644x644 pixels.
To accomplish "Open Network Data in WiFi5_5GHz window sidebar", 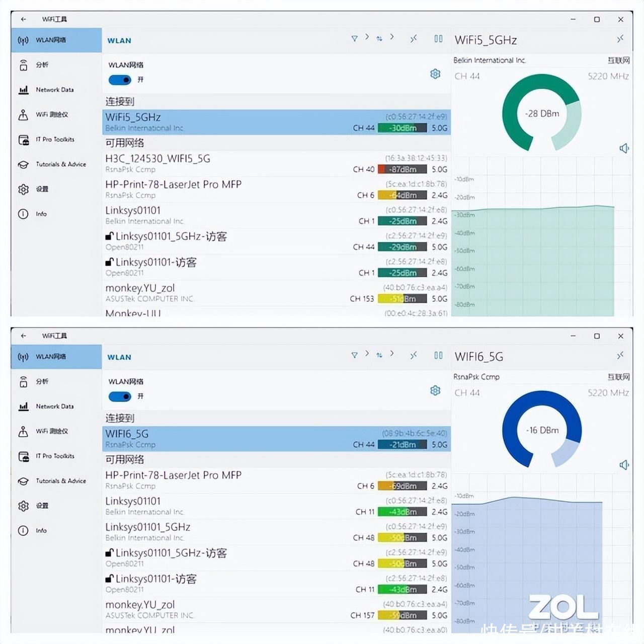I will click(x=56, y=90).
